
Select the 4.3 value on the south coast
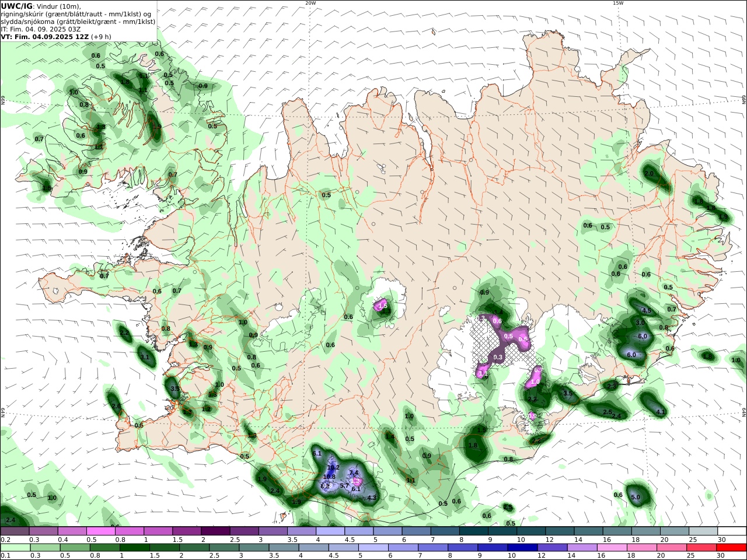(x=371, y=498)
